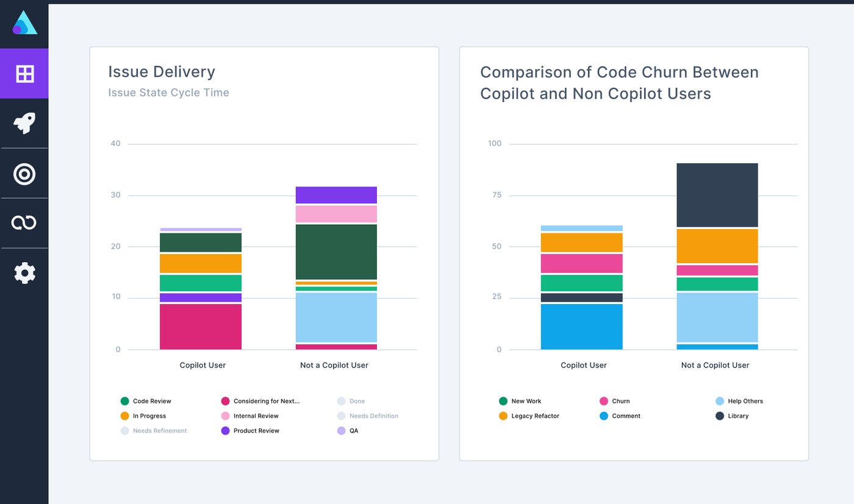Click the pink Considering segment in Copilot User bar
Image resolution: width=854 pixels, height=504 pixels.
pos(201,327)
